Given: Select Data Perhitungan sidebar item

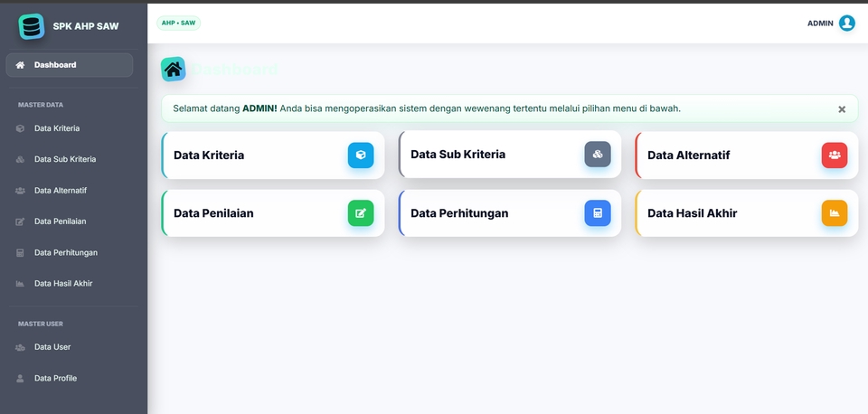Looking at the screenshot, I should pos(66,253).
